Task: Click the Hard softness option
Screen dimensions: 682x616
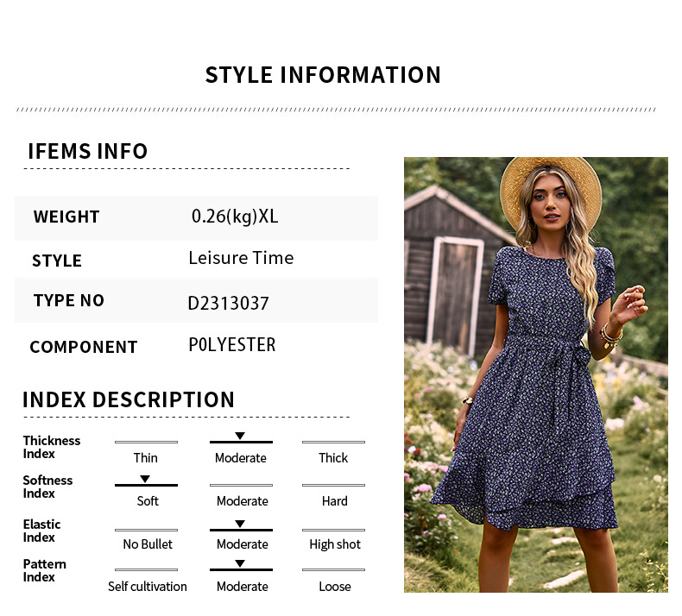Action: (x=335, y=500)
